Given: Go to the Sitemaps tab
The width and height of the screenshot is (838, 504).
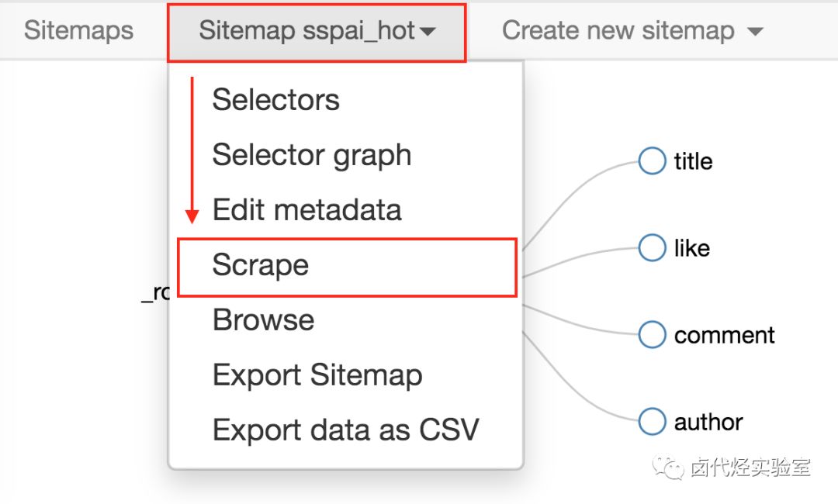Looking at the screenshot, I should point(78,31).
